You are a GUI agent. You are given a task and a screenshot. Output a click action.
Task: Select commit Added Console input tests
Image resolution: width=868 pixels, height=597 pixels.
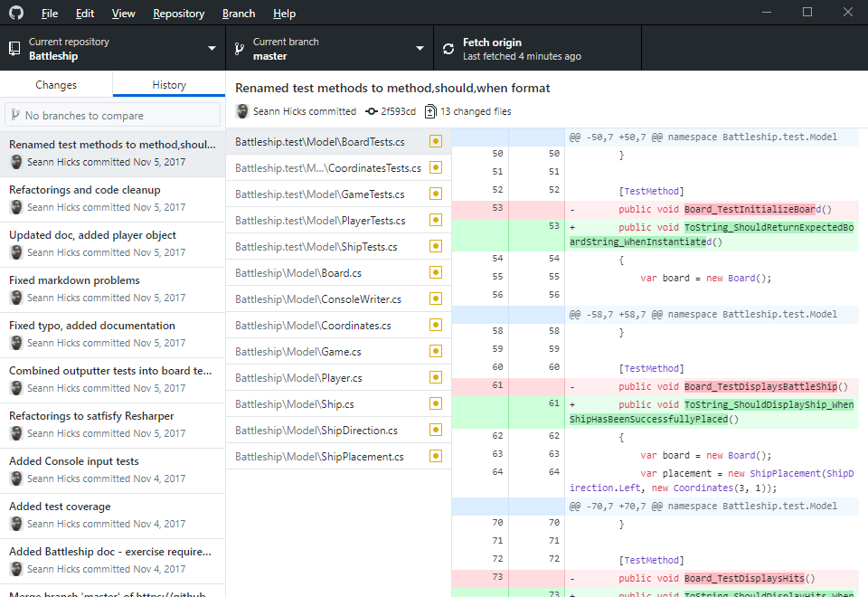pyautogui.click(x=112, y=470)
